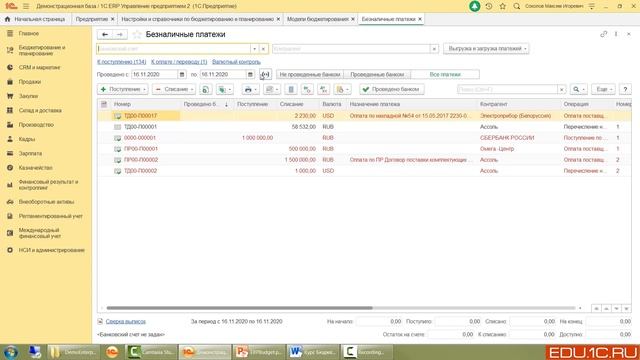Open calendar for start date 16.11.2020
The image size is (640, 360).
tap(182, 74)
